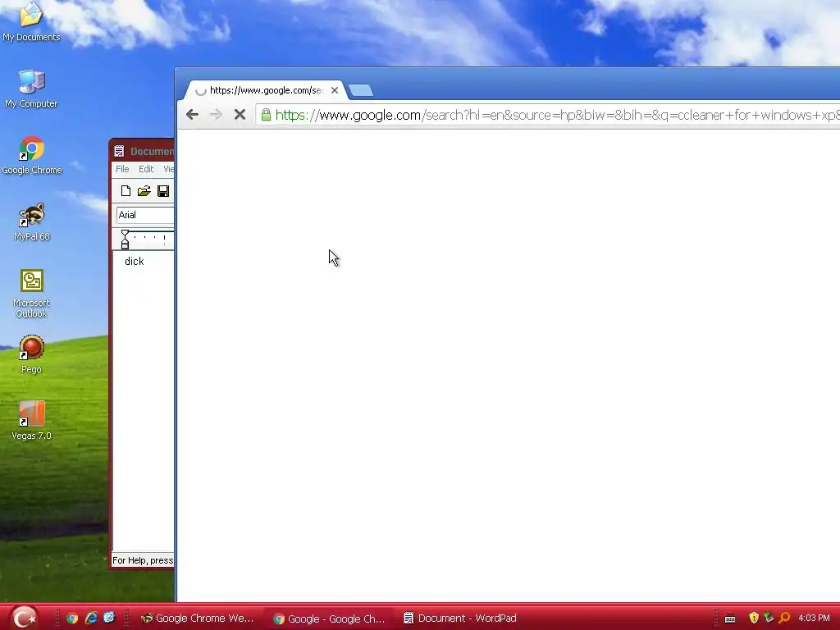Select the google.com search tab
The width and height of the screenshot is (840, 630).
point(265,90)
